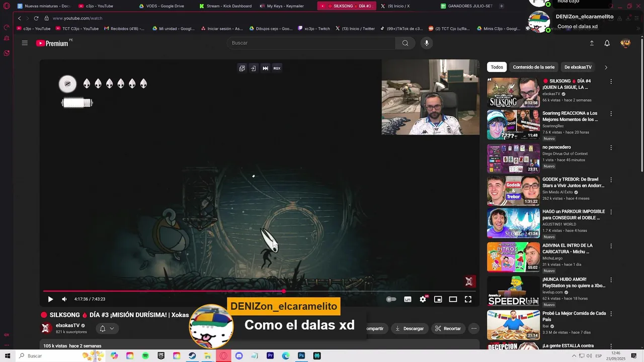
Task: Switch to Stream - Kick Dashboard tab
Action: tap(224, 6)
